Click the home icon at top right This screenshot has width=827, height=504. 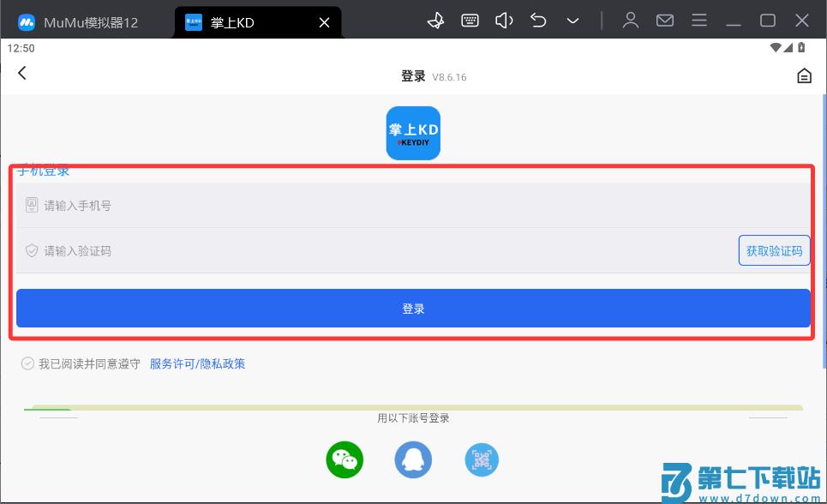pos(804,75)
